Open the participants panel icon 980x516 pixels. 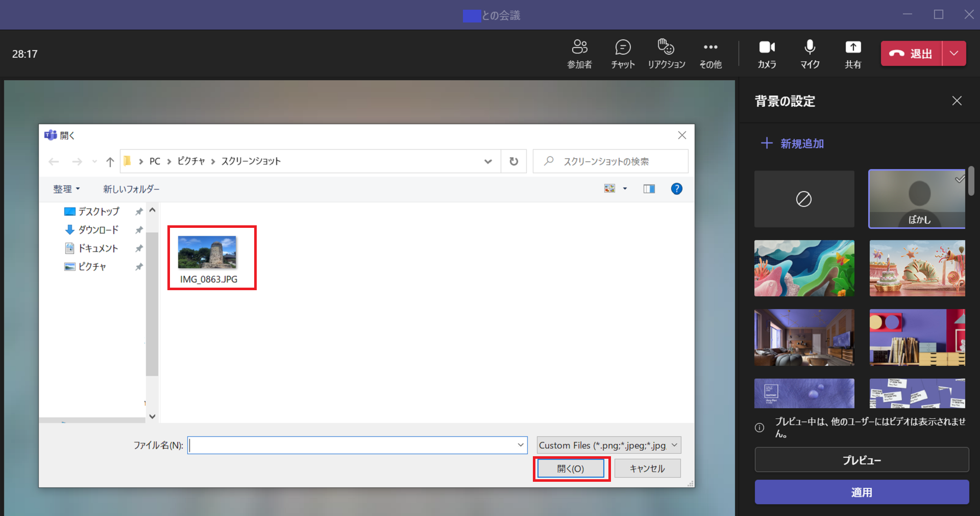[579, 48]
